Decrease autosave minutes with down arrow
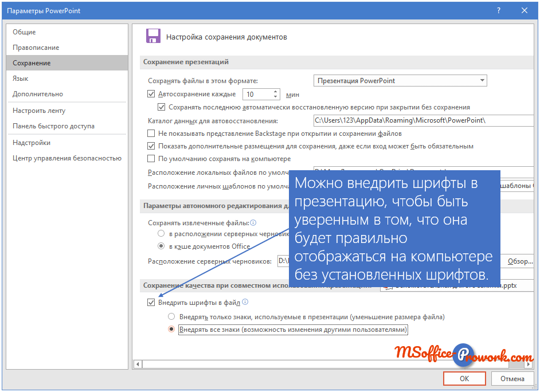The width and height of the screenshot is (540, 392). tap(275, 97)
